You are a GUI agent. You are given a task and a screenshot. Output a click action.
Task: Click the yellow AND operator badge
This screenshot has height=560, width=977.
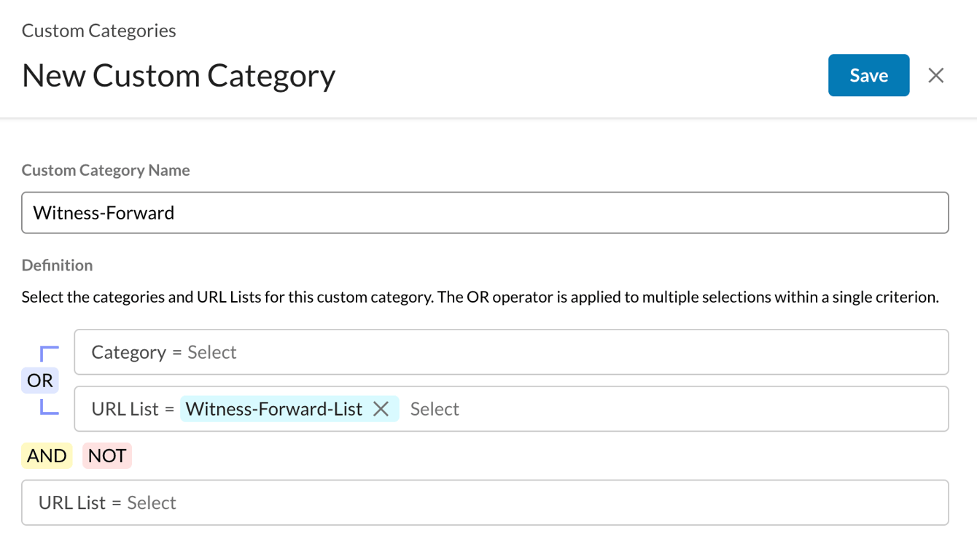(x=47, y=456)
